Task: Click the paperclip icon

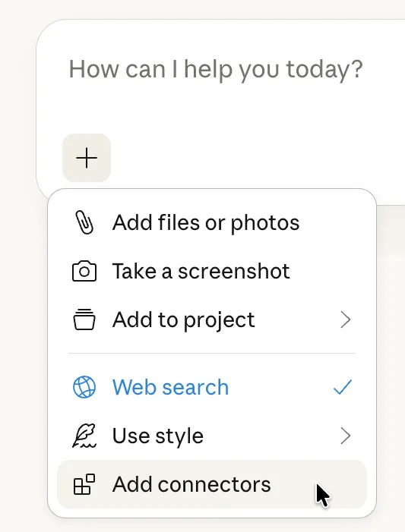Action: (x=84, y=222)
